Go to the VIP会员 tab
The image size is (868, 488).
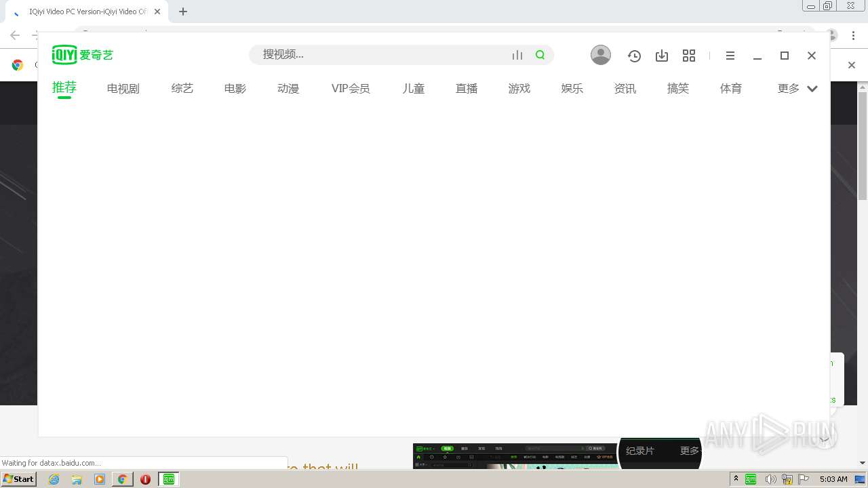351,88
